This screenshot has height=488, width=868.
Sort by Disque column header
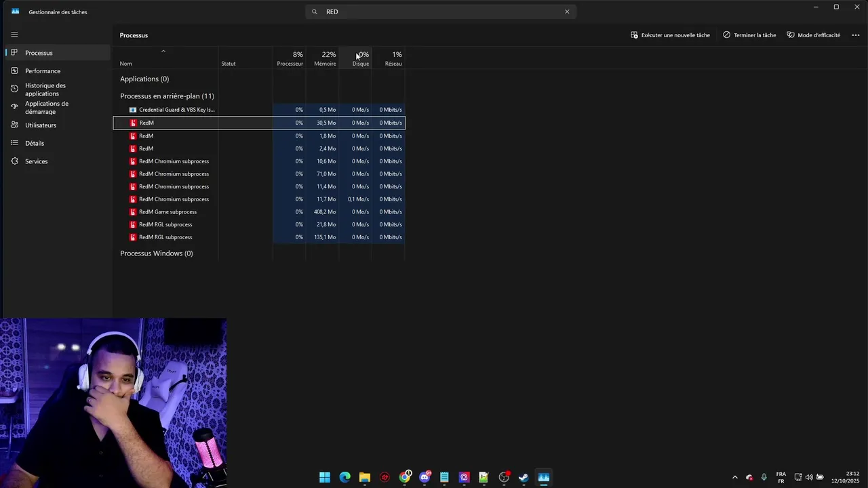coord(356,59)
